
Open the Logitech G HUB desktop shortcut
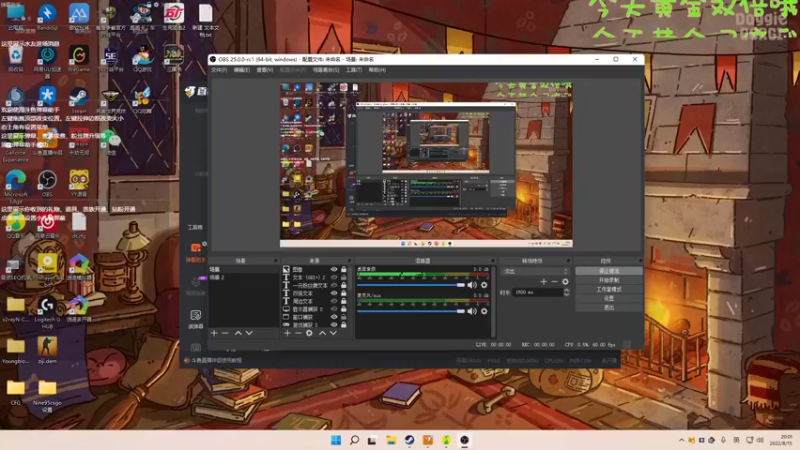click(47, 312)
